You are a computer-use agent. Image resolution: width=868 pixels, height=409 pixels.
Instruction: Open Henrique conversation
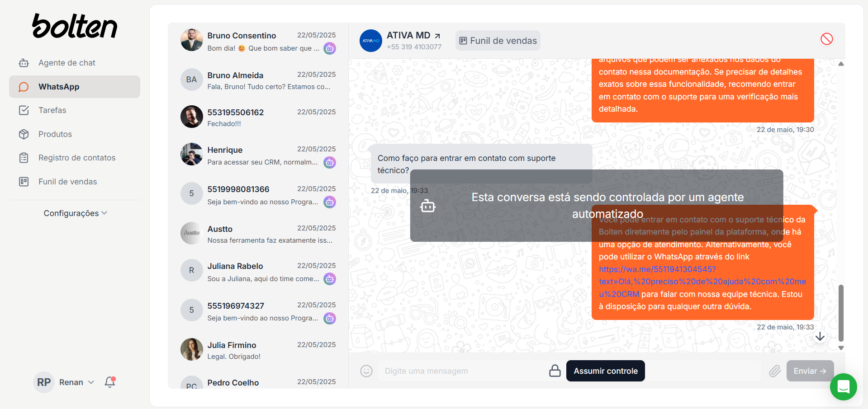point(258,155)
